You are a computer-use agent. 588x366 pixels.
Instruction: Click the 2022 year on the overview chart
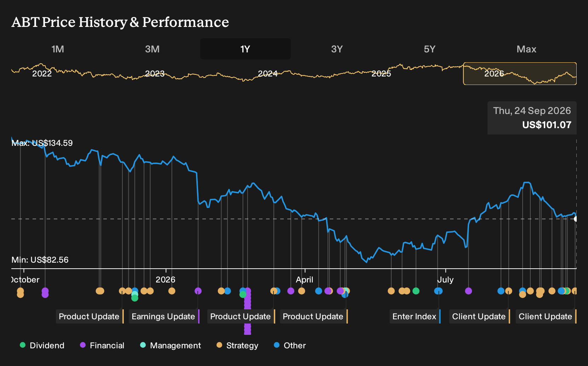(42, 74)
